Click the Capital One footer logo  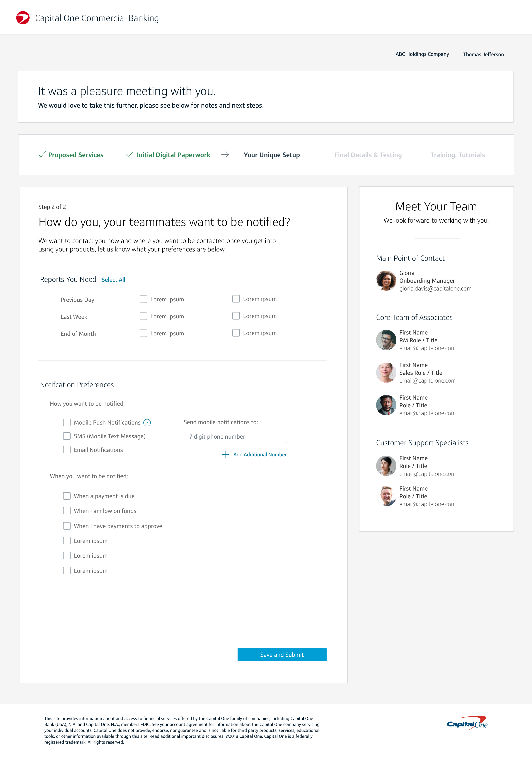pyautogui.click(x=467, y=723)
